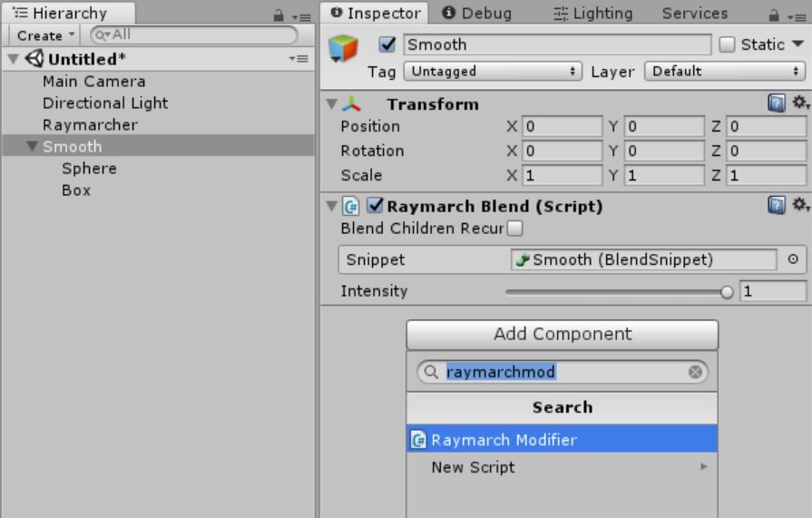This screenshot has height=518, width=812.
Task: Click the Raymarch Blend script icon
Action: [x=350, y=206]
